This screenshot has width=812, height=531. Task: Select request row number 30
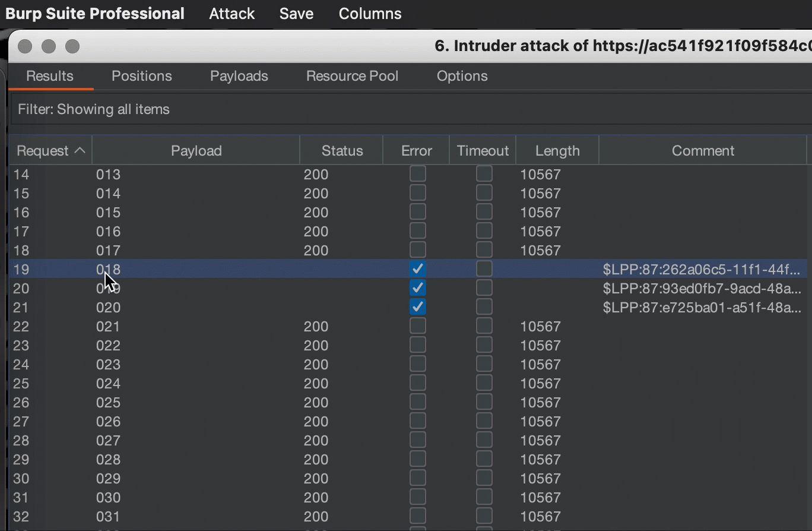[21, 479]
